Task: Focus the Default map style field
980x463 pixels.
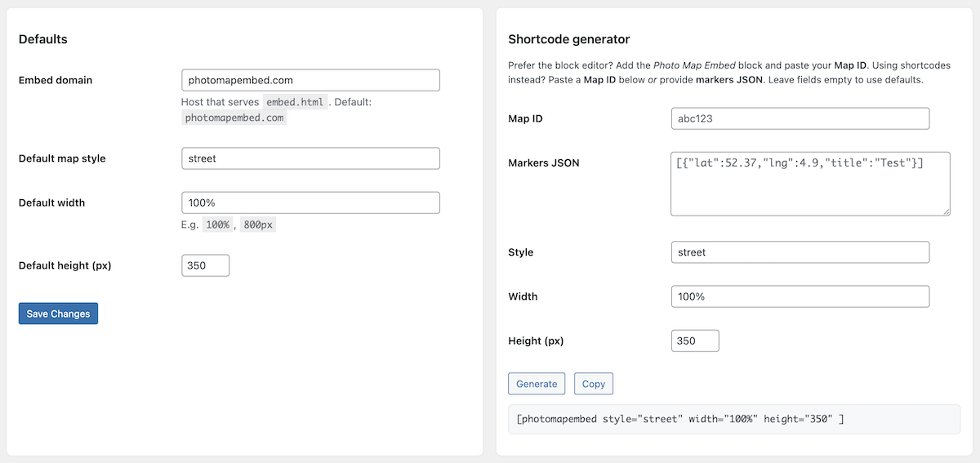Action: 310,158
